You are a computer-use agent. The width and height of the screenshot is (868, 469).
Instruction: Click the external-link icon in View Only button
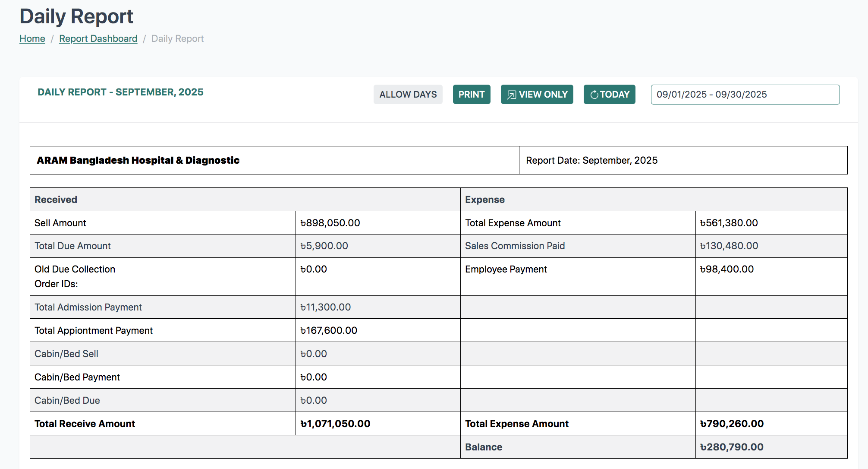(x=511, y=95)
